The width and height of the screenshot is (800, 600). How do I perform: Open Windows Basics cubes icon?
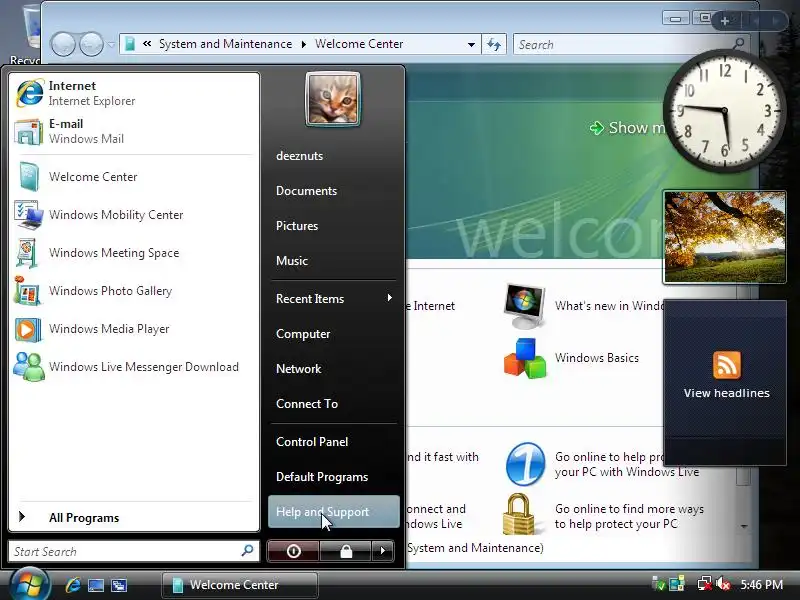click(524, 358)
